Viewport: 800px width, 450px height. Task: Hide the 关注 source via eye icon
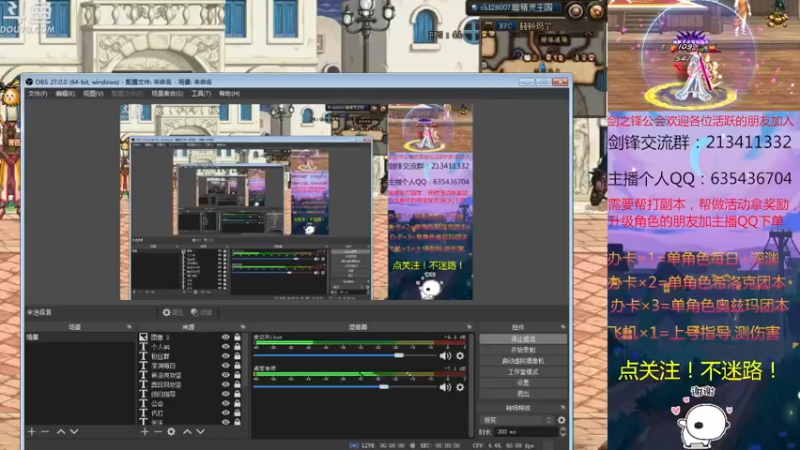click(x=226, y=422)
